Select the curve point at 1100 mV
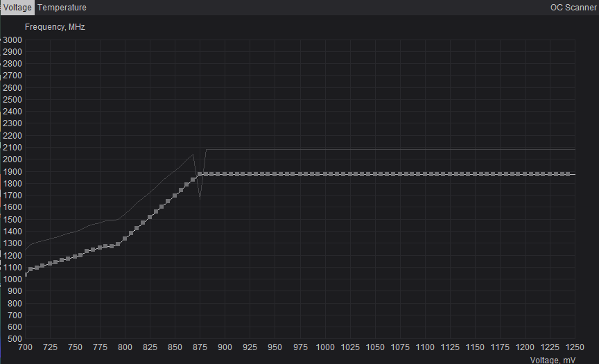Viewport: 599px width, 364px height. click(425, 174)
